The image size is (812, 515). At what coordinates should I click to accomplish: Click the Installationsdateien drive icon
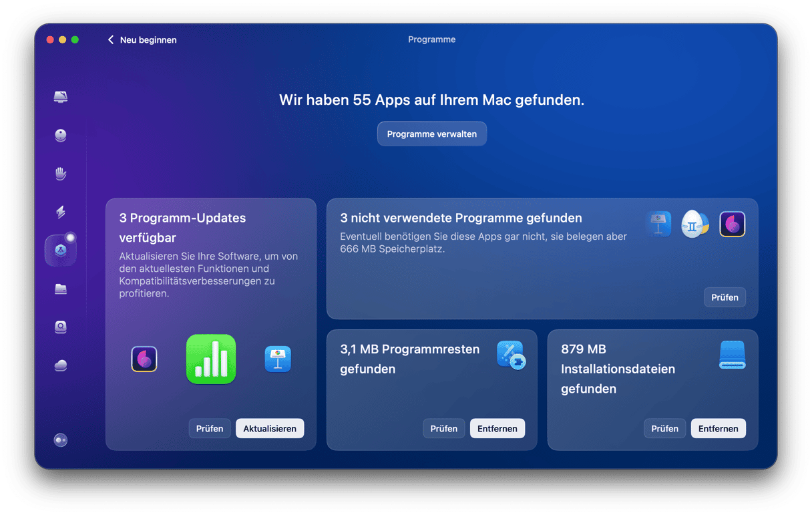tap(733, 355)
